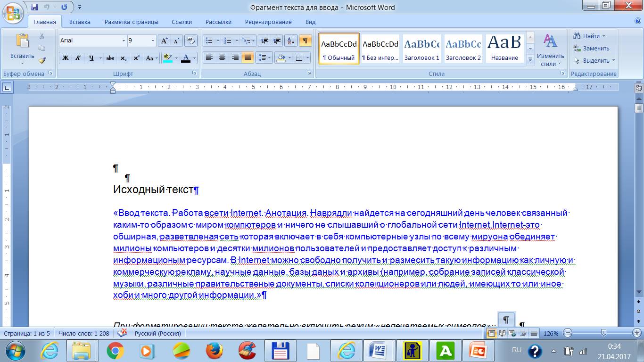Open line spacing dropdown
Viewport: 644px width, 362px height.
click(x=269, y=58)
